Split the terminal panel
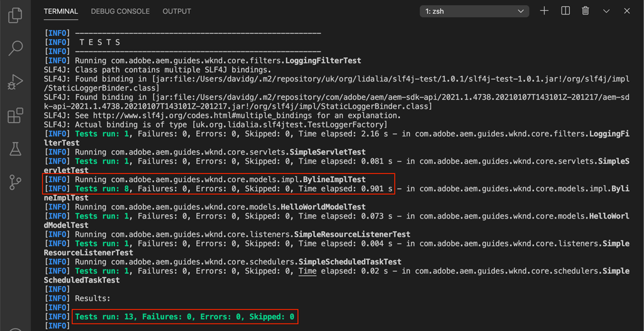Viewport: 644px width, 331px height. [x=565, y=11]
